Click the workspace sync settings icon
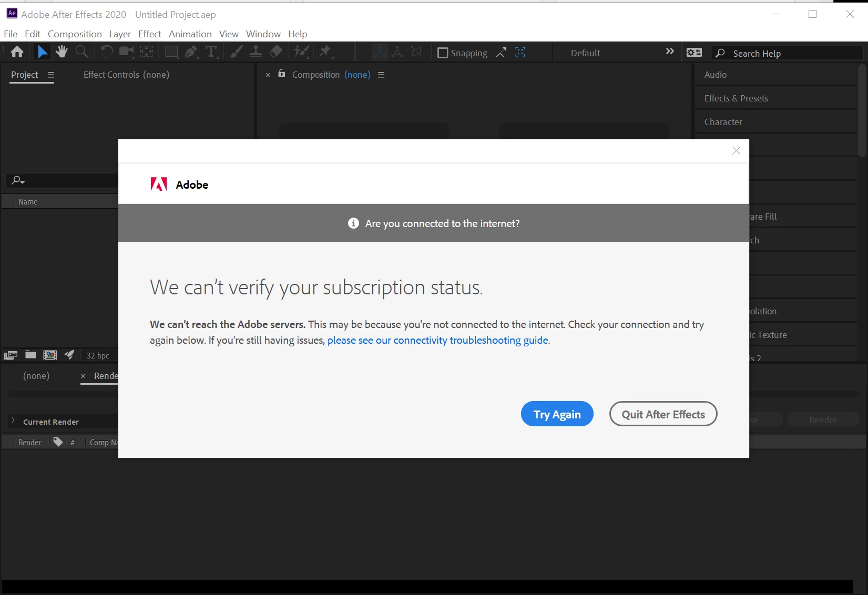This screenshot has height=595, width=868. (x=694, y=53)
